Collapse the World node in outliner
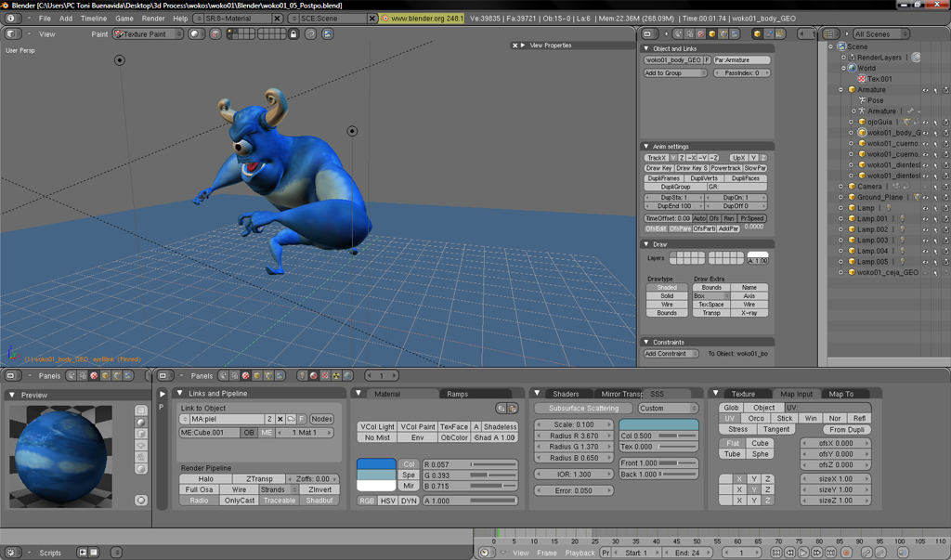 click(843, 68)
